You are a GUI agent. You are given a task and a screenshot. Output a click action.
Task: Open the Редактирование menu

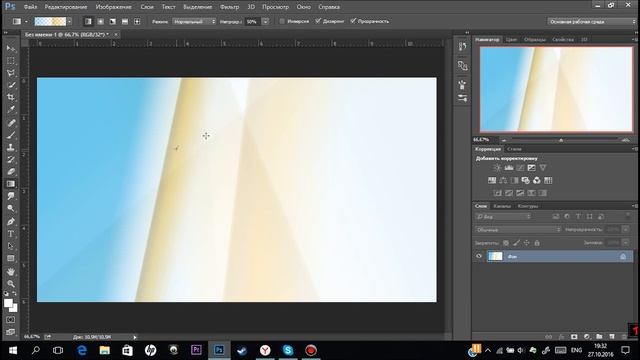(66, 7)
